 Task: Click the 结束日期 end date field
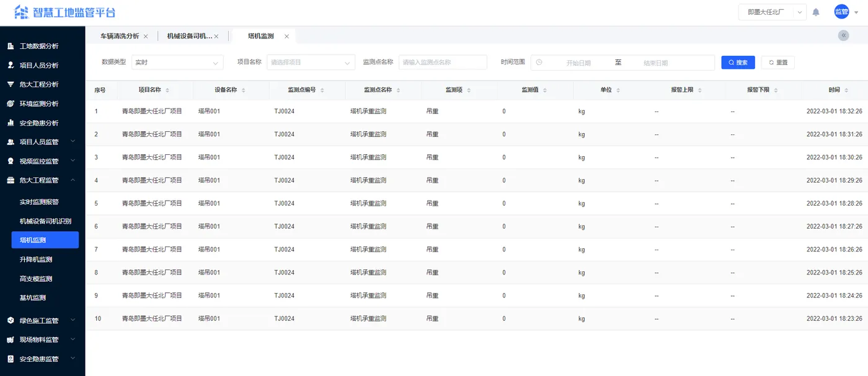click(x=655, y=63)
